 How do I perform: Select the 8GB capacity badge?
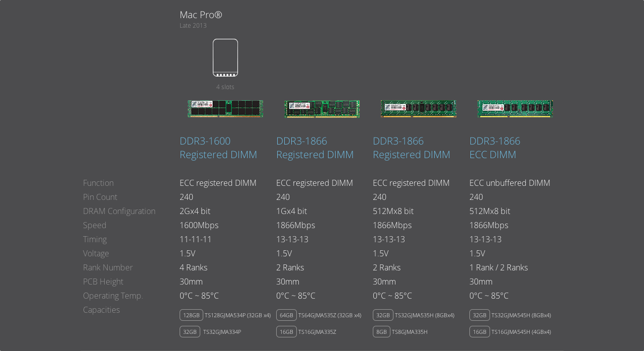point(381,332)
